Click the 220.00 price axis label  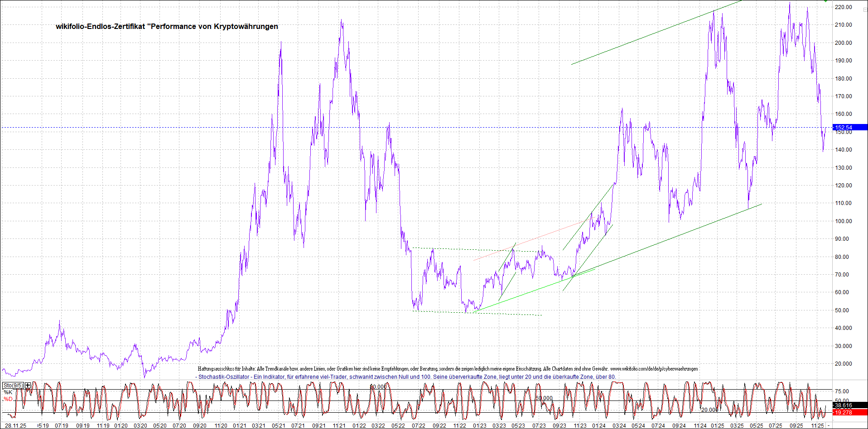click(x=844, y=7)
